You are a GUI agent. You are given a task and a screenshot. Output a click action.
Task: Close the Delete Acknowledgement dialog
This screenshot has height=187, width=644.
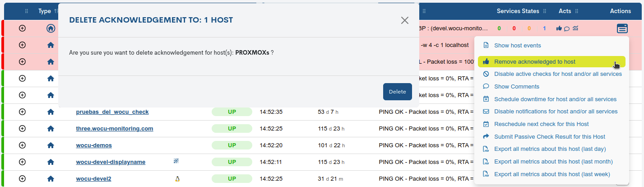pos(404,20)
